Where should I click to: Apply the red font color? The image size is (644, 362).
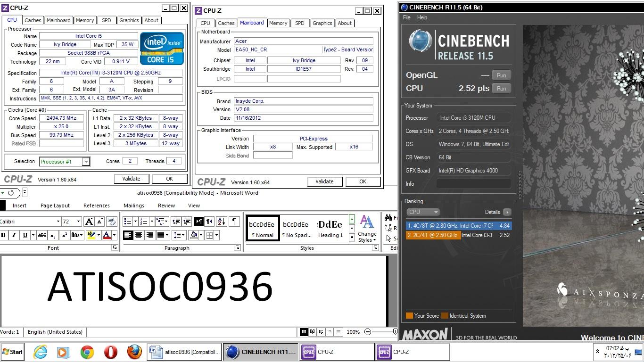107,235
